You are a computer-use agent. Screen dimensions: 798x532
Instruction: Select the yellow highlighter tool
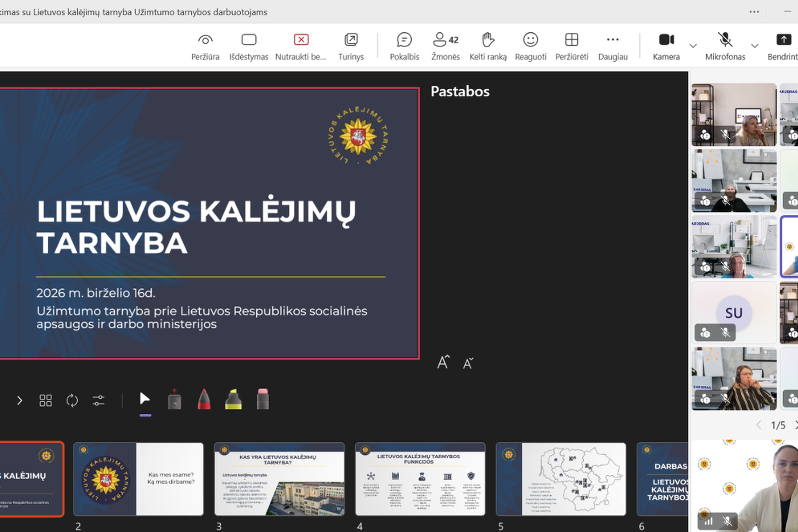(x=233, y=399)
